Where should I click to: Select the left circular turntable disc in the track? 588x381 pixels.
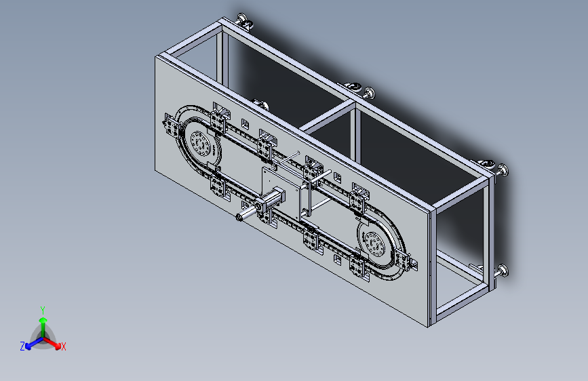click(200, 144)
